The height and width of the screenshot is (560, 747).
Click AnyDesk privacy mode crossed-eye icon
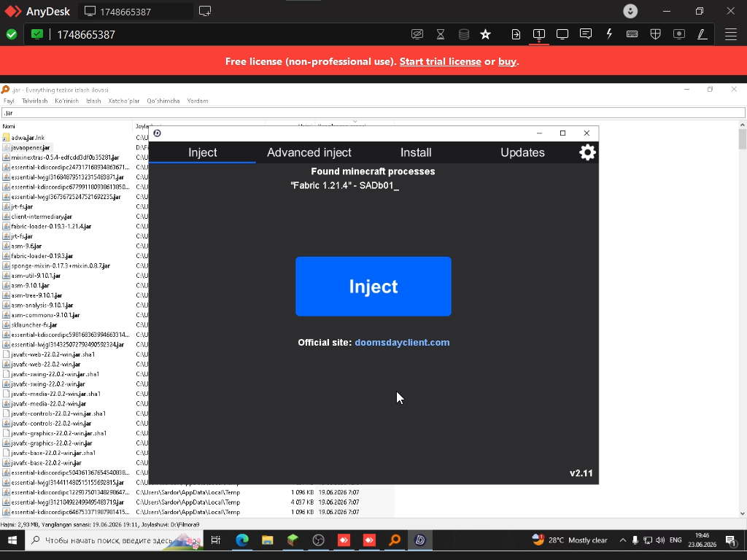coord(417,34)
